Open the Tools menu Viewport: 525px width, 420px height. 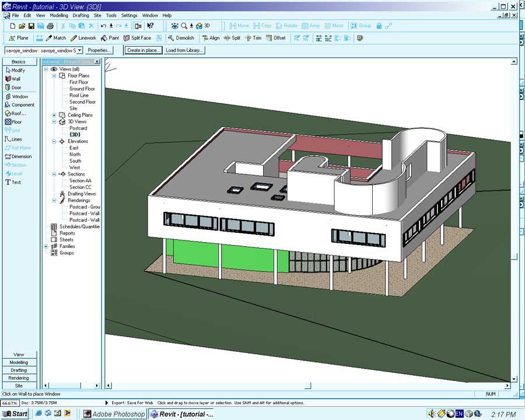pos(111,15)
